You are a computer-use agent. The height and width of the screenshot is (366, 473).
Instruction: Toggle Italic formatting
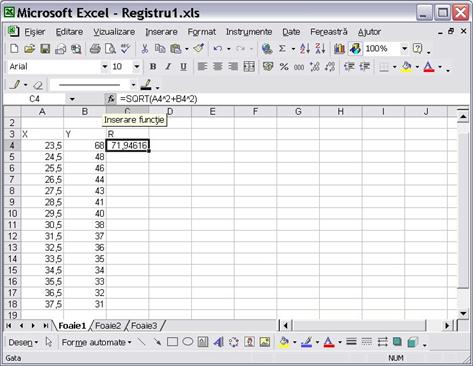(168, 67)
